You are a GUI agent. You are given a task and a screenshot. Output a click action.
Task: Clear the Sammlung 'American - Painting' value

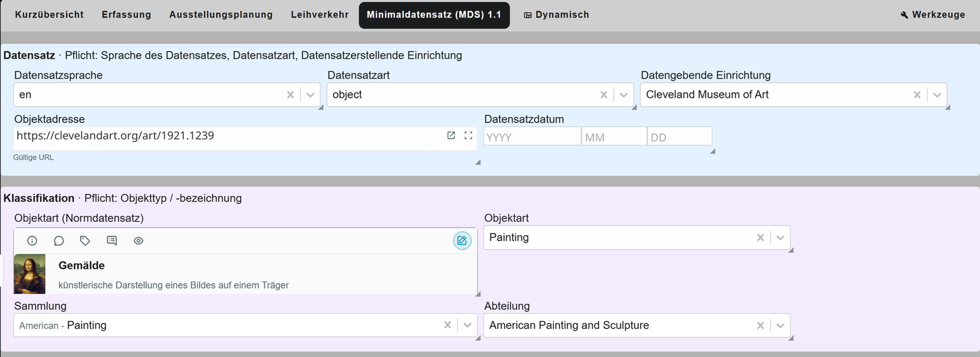(x=448, y=325)
